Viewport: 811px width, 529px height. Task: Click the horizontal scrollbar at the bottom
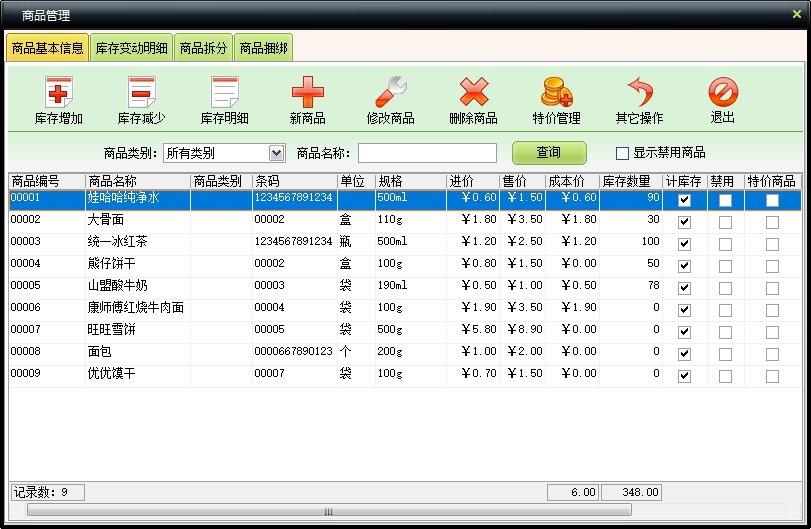[x=328, y=511]
